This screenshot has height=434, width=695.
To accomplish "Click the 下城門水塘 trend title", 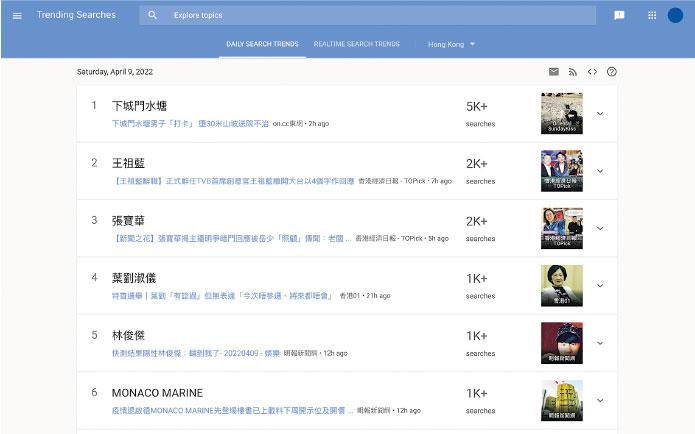I will [139, 106].
